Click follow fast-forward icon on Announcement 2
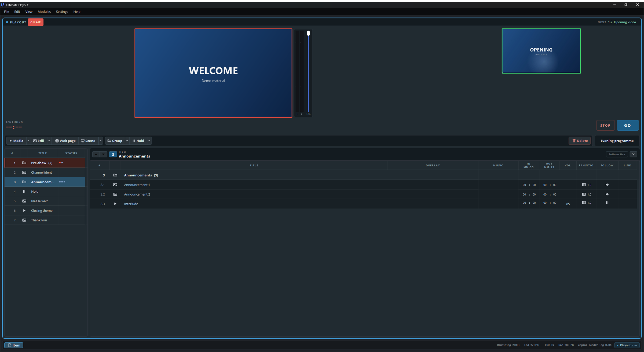644x352 pixels. pos(607,194)
